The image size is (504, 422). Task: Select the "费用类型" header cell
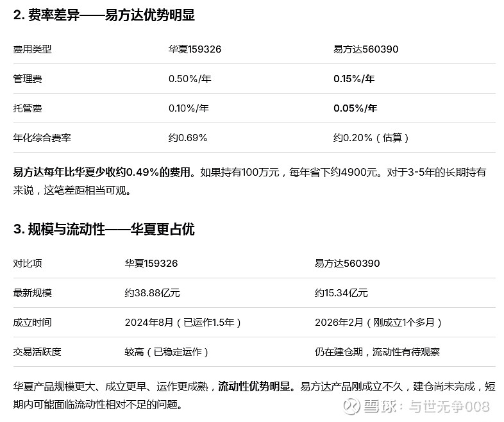(32, 49)
